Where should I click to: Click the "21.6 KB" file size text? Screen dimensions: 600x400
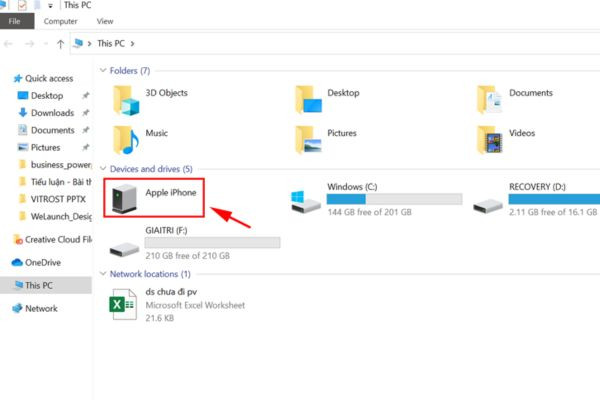point(160,318)
